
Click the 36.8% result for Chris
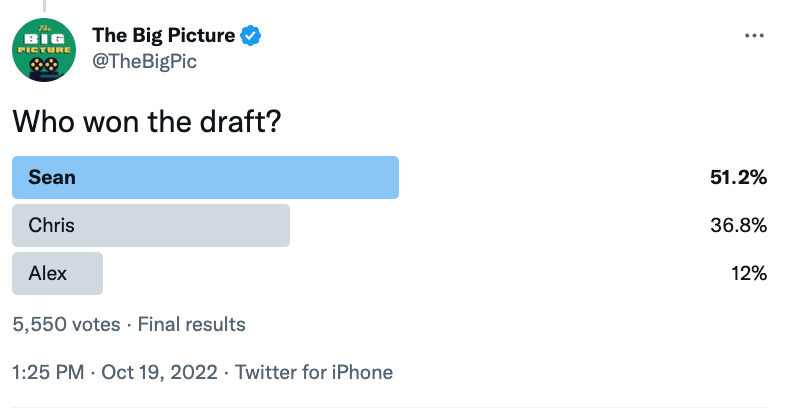[738, 226]
